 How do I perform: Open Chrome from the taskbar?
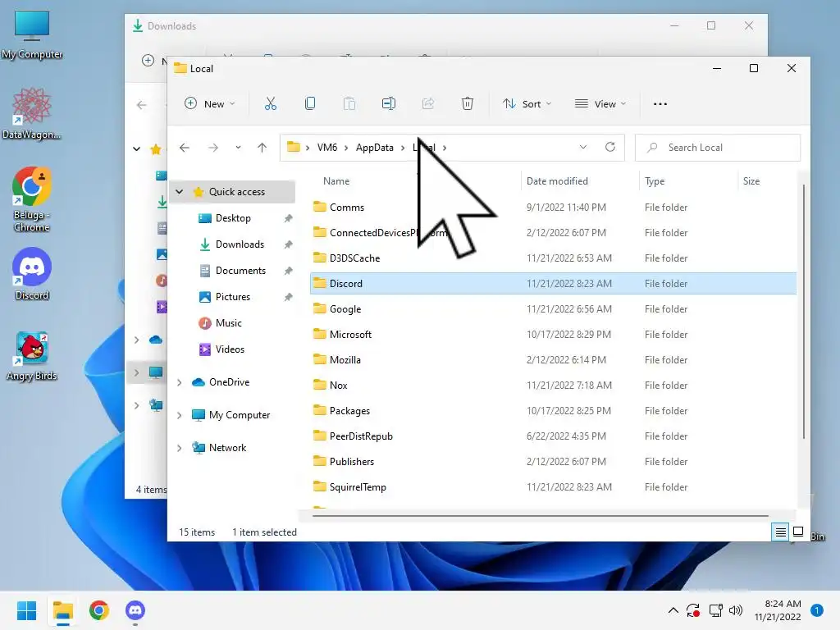99,610
